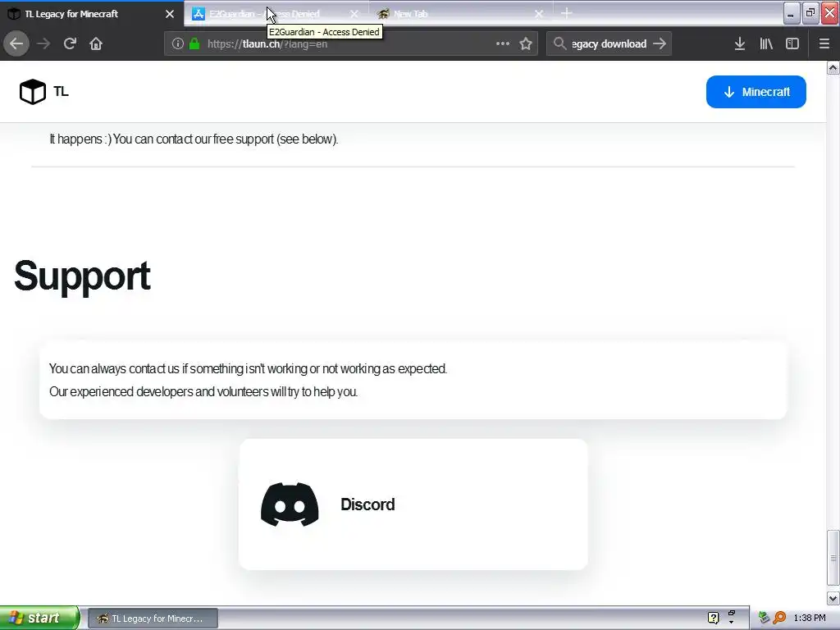Go back with the browser back arrow
Screen dimensions: 840x630
(16, 44)
